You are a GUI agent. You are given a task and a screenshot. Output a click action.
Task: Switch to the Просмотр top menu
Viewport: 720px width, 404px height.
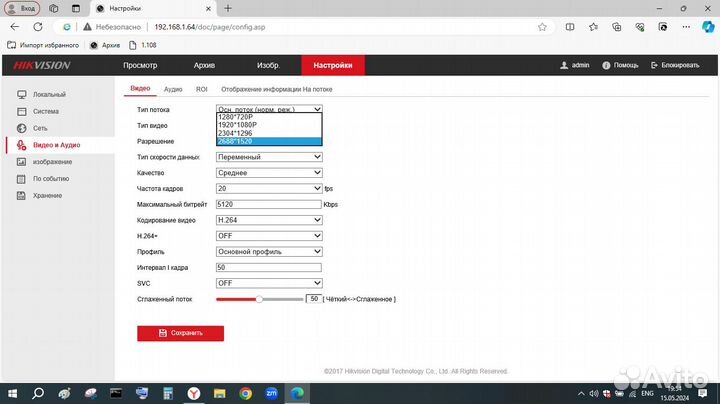tap(140, 65)
